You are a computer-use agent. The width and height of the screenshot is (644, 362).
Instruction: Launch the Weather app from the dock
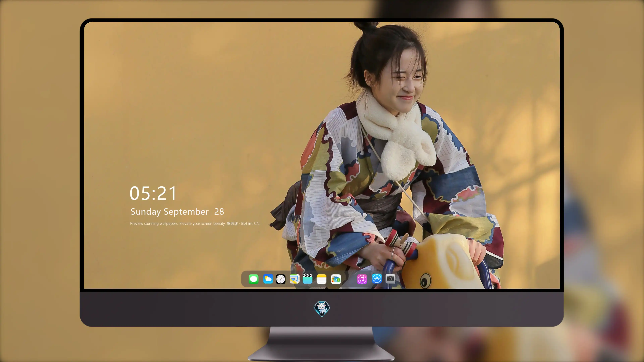tap(268, 279)
